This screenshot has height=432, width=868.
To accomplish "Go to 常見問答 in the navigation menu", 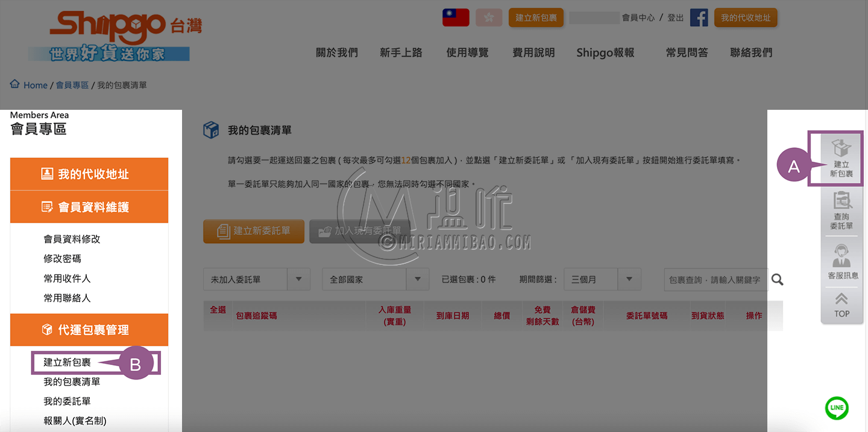I will click(x=687, y=53).
